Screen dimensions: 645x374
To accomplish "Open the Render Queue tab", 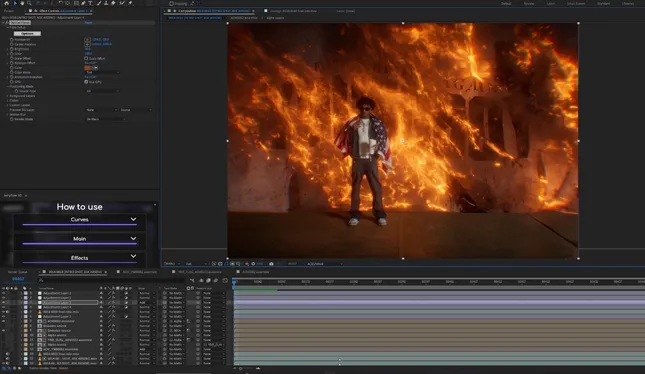I will point(17,272).
